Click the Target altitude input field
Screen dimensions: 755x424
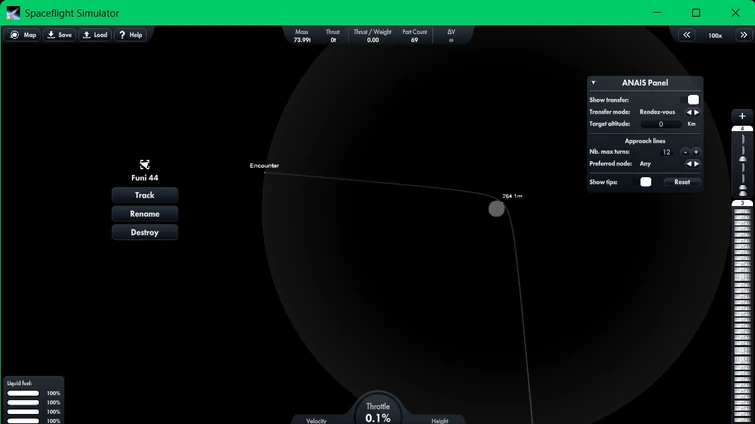pyautogui.click(x=661, y=124)
